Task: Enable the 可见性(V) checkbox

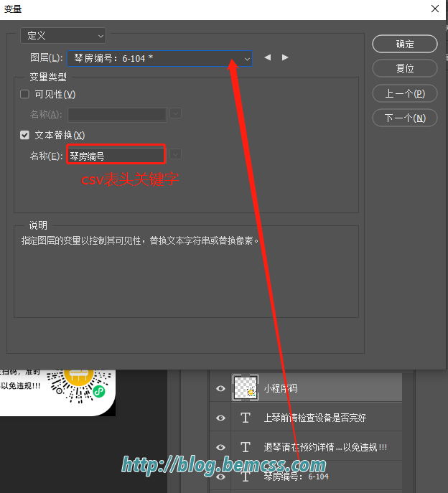Action: 24,94
